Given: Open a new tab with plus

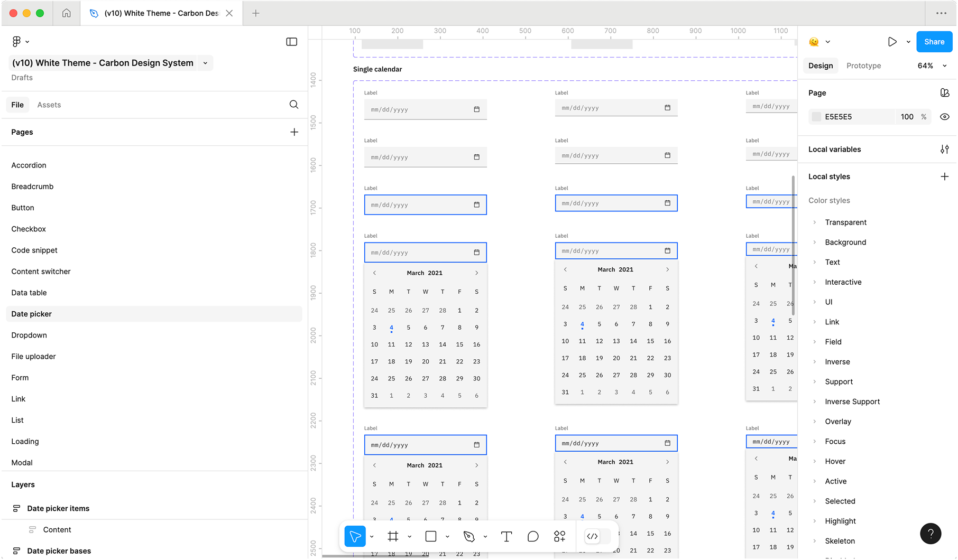Looking at the screenshot, I should coord(256,13).
